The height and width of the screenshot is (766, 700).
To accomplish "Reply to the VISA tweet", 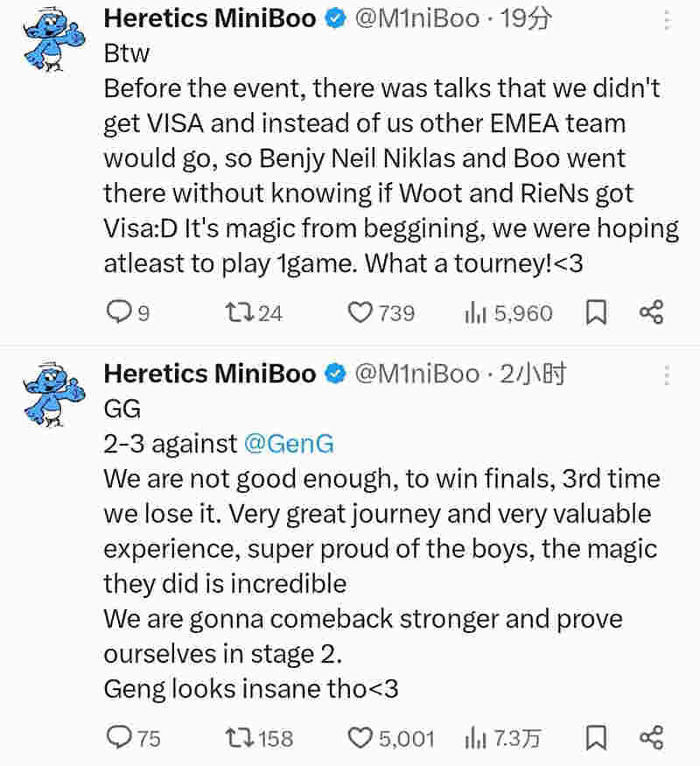I will (117, 313).
